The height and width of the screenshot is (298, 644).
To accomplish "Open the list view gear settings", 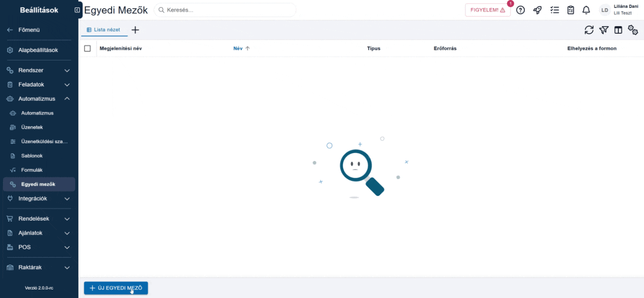I will [x=633, y=30].
